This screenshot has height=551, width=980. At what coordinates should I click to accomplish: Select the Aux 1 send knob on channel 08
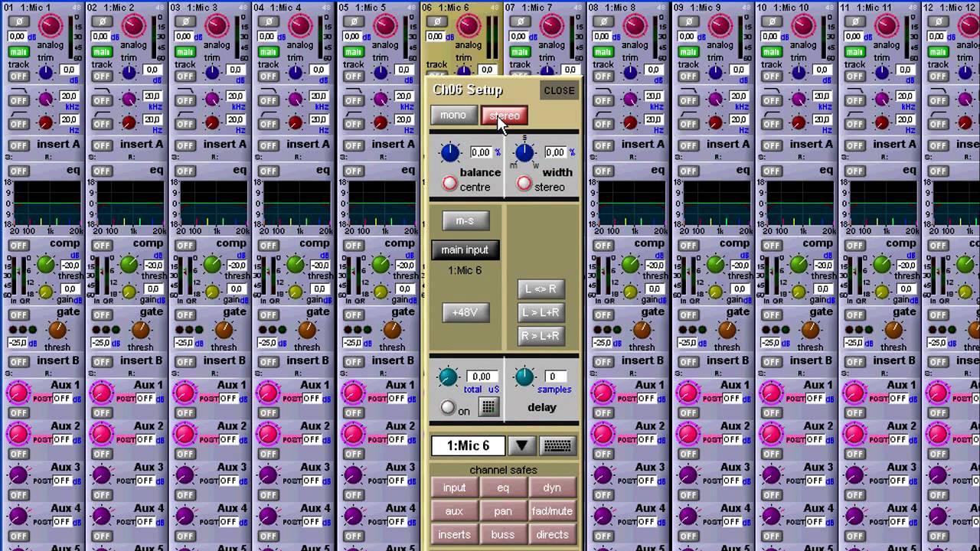click(603, 393)
